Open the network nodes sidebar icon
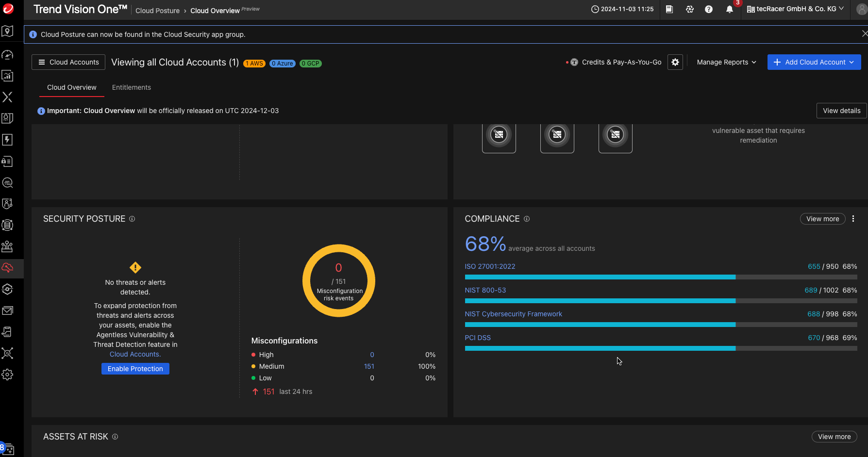 point(7,353)
